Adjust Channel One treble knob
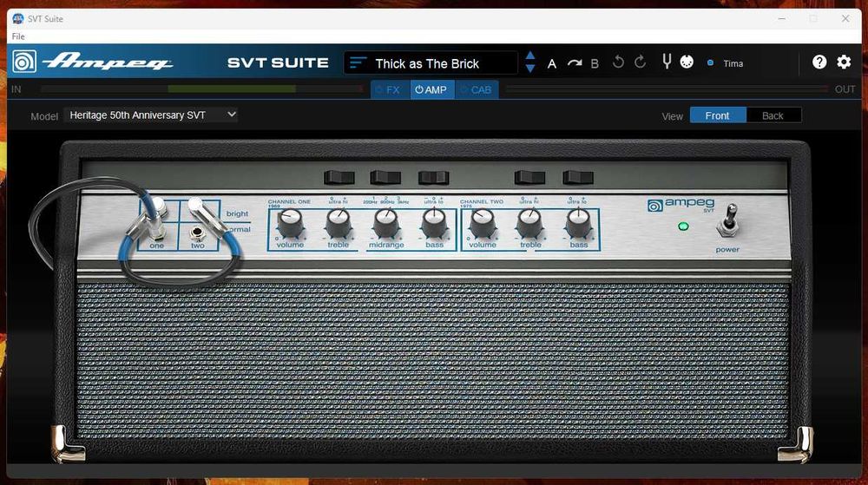Image resolution: width=868 pixels, height=485 pixels. coord(338,224)
